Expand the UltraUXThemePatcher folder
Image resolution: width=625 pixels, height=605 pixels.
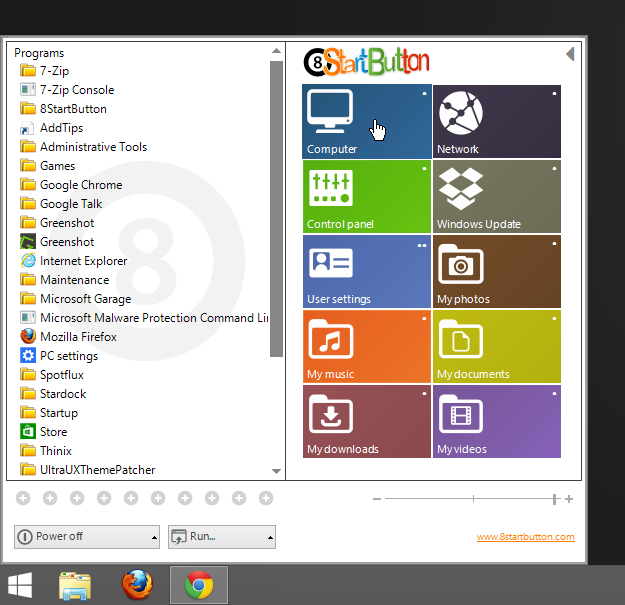(x=88, y=470)
